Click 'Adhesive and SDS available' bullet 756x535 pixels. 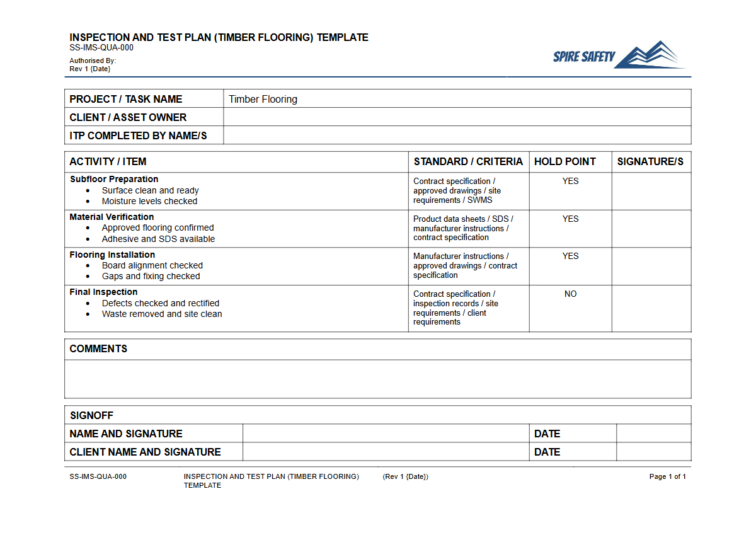159,239
